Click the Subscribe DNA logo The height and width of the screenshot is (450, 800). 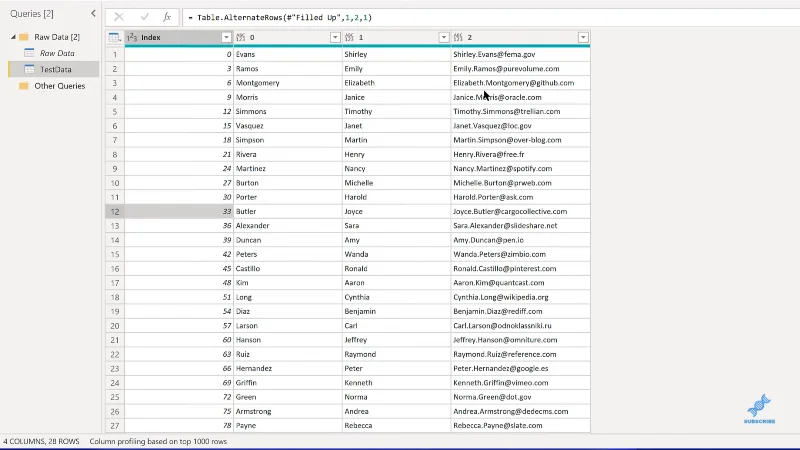(x=759, y=409)
